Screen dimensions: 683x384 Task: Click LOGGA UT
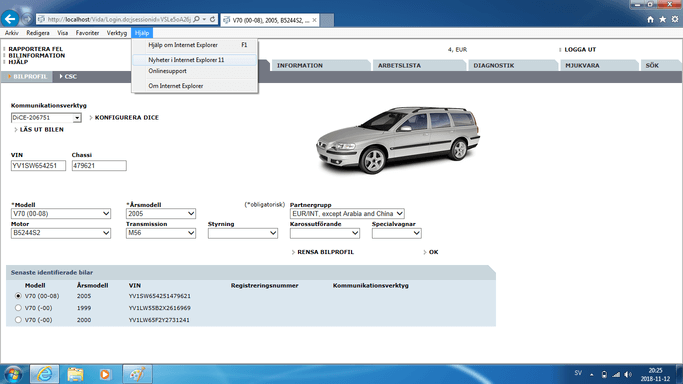point(580,50)
